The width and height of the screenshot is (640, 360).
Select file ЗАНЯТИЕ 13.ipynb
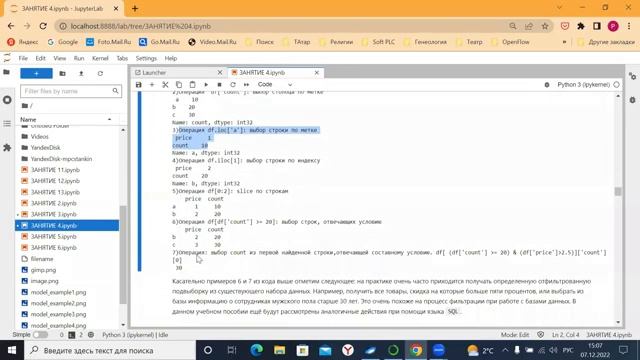[55, 192]
